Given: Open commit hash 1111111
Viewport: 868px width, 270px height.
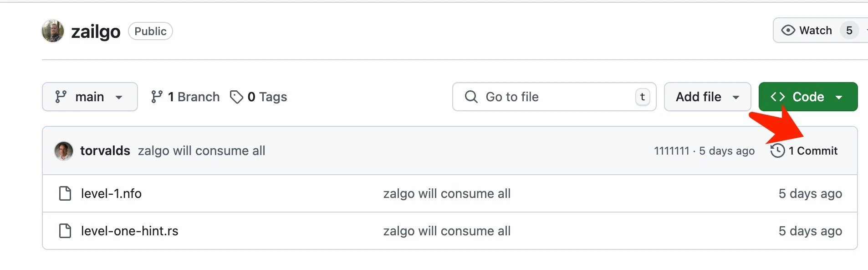Looking at the screenshot, I should 672,151.
